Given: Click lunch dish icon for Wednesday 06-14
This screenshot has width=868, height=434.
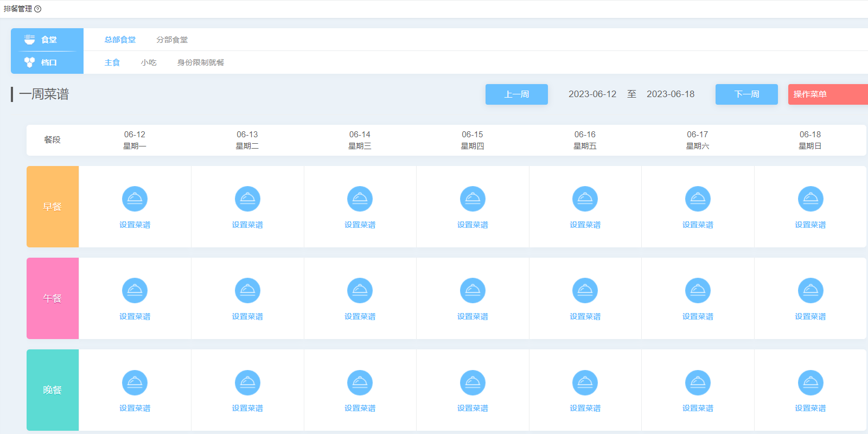Looking at the screenshot, I should tap(360, 291).
